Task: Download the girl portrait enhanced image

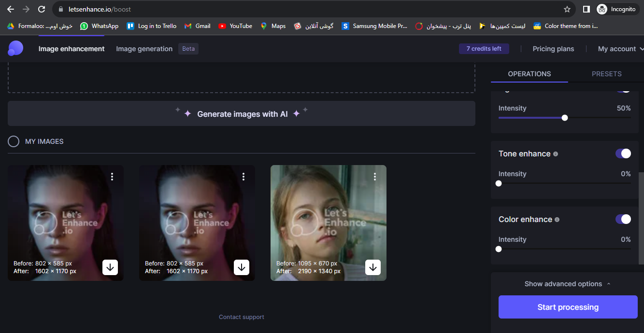Action: pos(373,267)
